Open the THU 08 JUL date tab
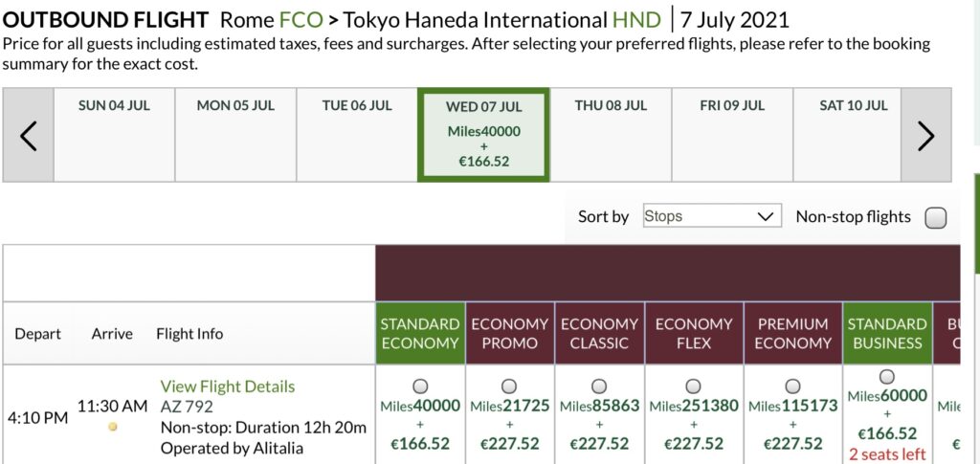The image size is (980, 464). [x=611, y=135]
